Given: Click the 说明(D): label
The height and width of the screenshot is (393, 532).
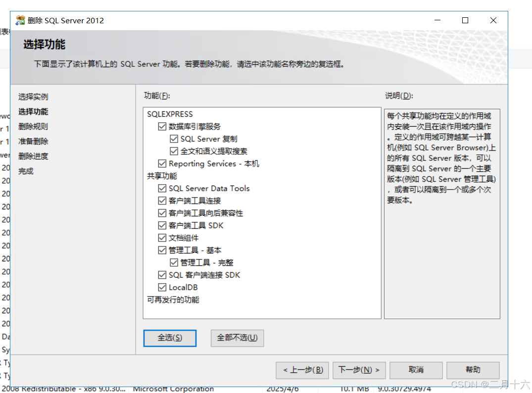Looking at the screenshot, I should 399,96.
